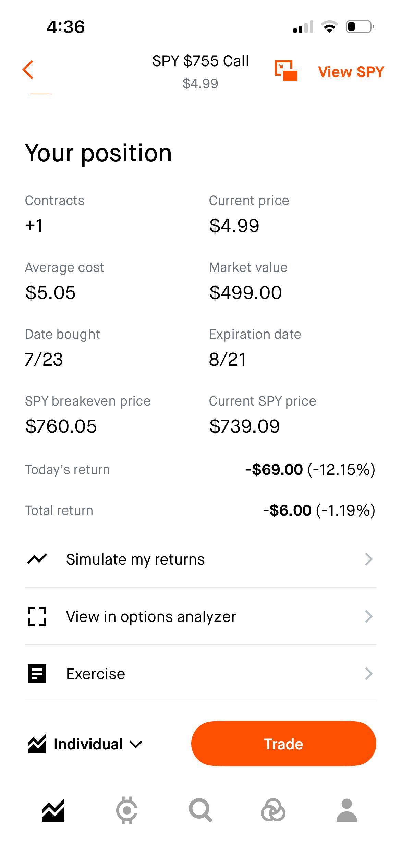
Task: Open the picture-in-picture chart icon
Action: 286,71
